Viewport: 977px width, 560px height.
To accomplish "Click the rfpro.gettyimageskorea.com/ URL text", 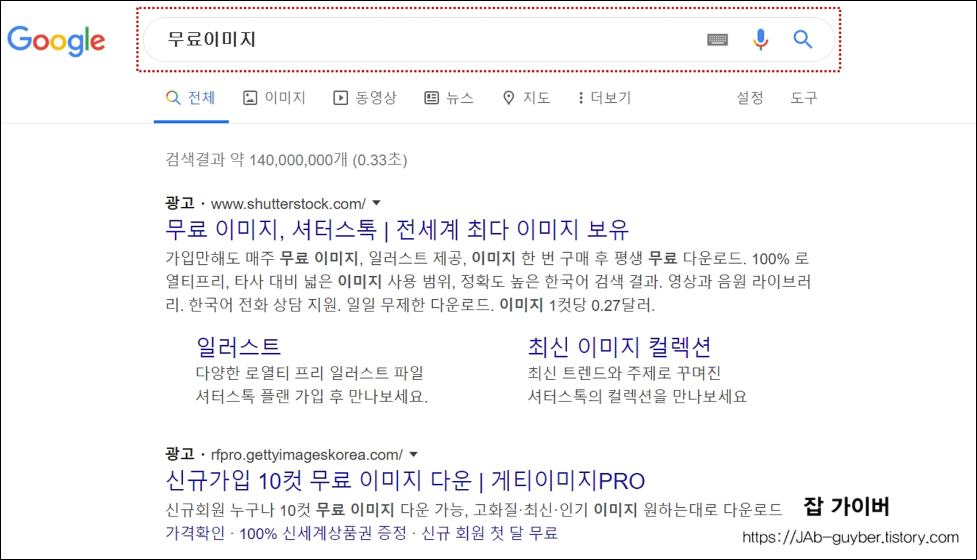I will click(306, 455).
